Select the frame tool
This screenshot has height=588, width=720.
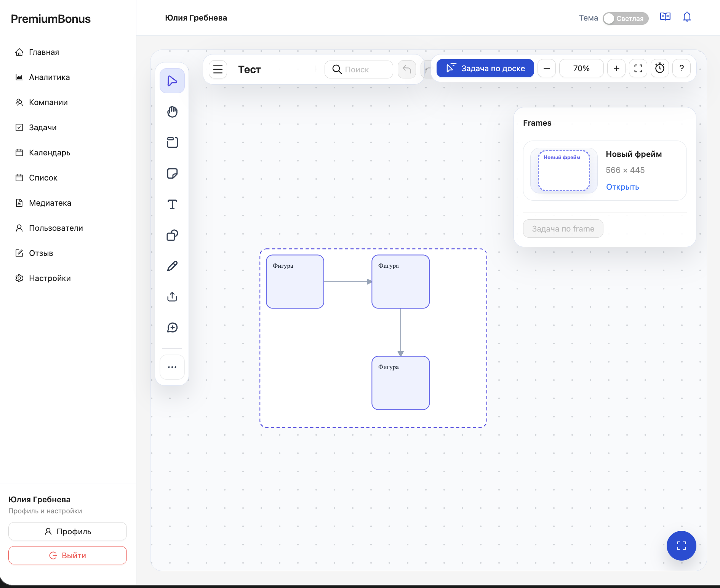click(172, 142)
